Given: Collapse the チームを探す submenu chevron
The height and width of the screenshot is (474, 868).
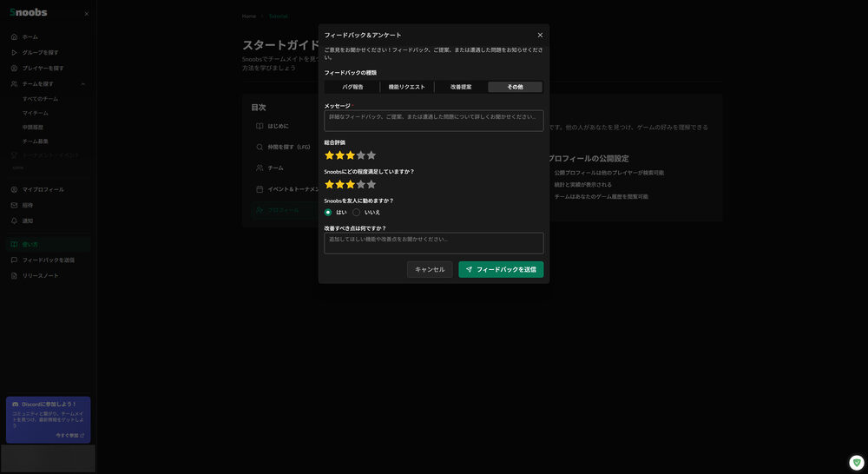Looking at the screenshot, I should [83, 83].
